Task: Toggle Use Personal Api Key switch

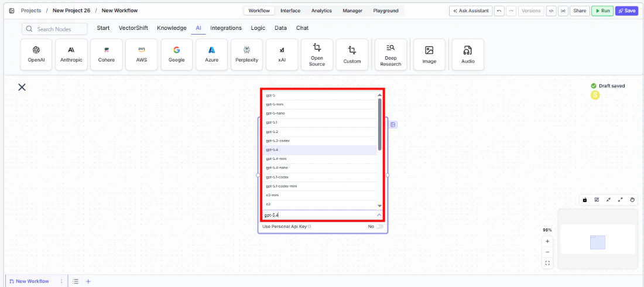Action: 379,227
